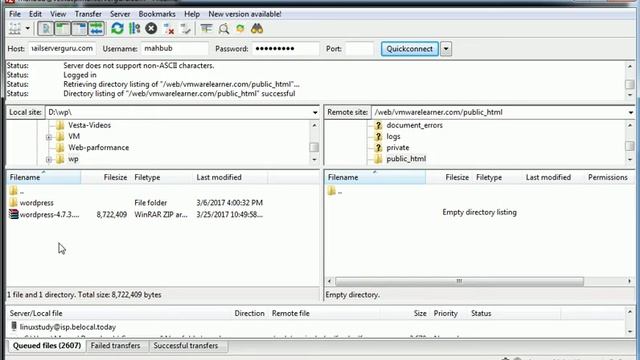This screenshot has width=640, height=360.
Task: Open the directory listing filters dialog
Action: click(x=206, y=29)
